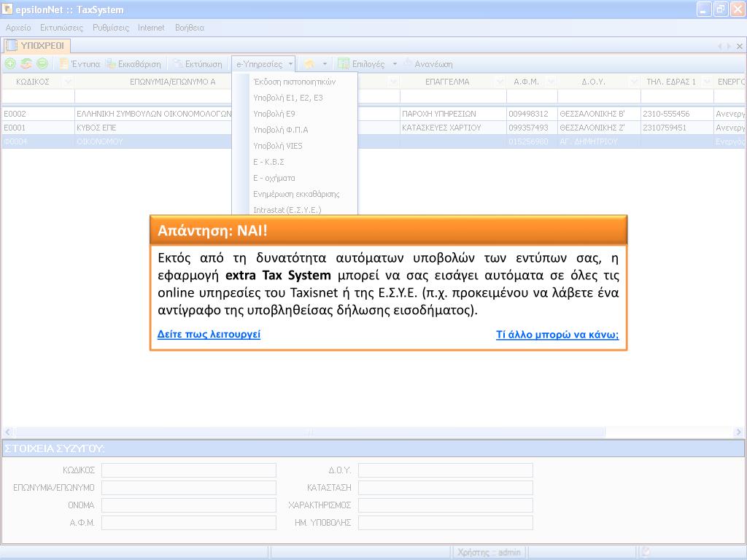Click the Εκτύπωση print button
This screenshot has width=747, height=560.
198,64
